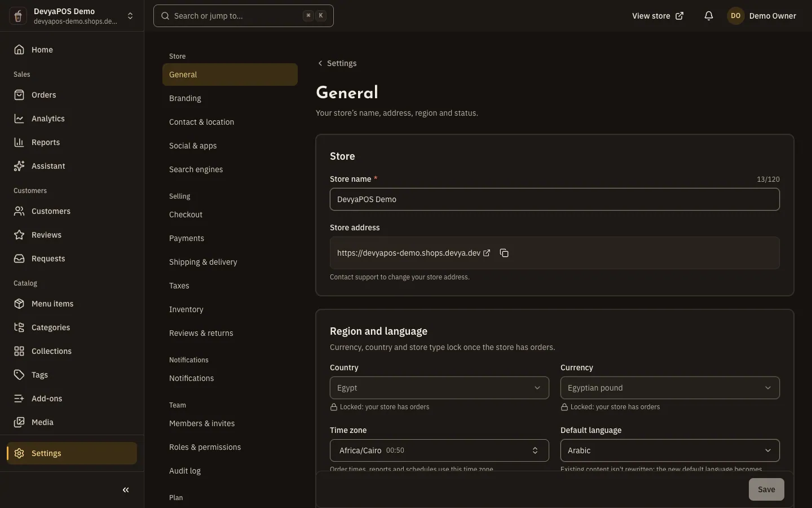Click the Menu items box icon
Image resolution: width=812 pixels, height=508 pixels.
coord(19,304)
